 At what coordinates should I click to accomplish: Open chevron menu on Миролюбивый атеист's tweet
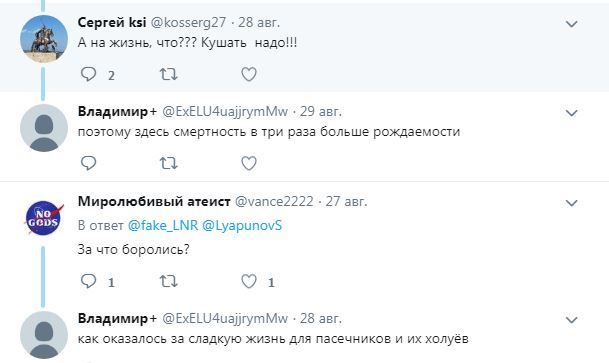[x=571, y=203]
